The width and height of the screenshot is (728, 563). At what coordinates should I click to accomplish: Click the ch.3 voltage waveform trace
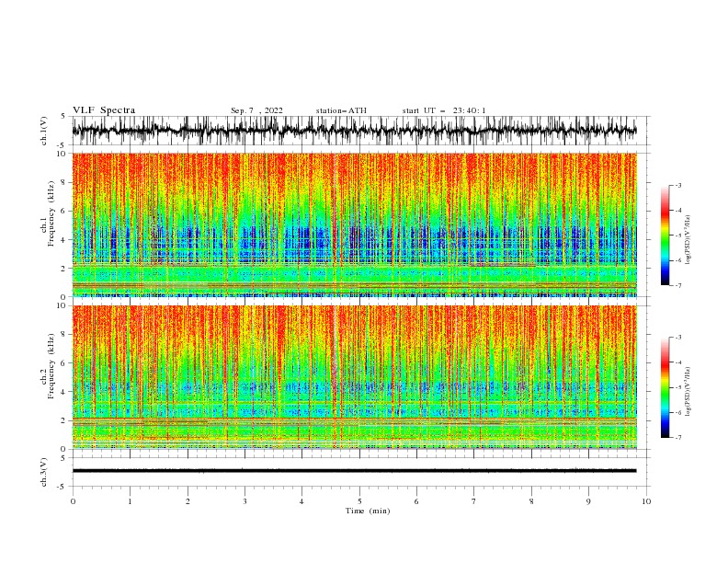354,471
